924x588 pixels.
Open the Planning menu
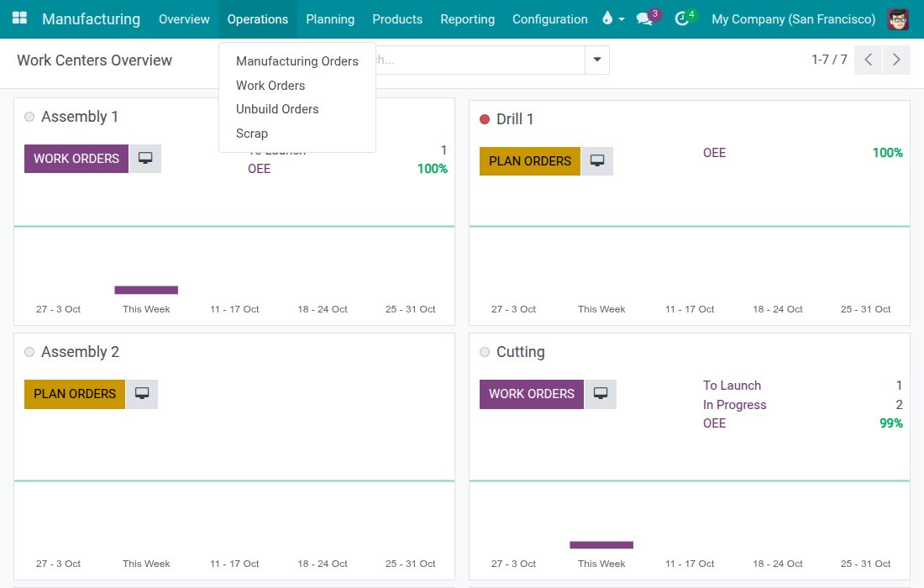click(330, 18)
